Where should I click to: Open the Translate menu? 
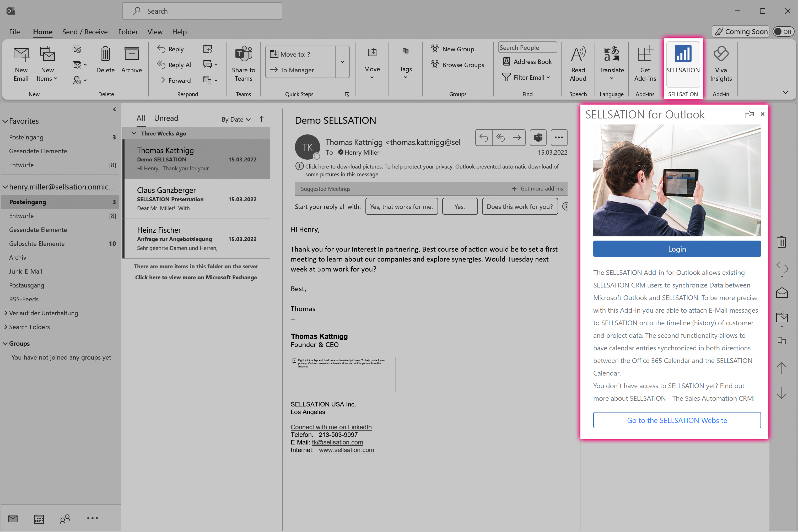point(612,64)
